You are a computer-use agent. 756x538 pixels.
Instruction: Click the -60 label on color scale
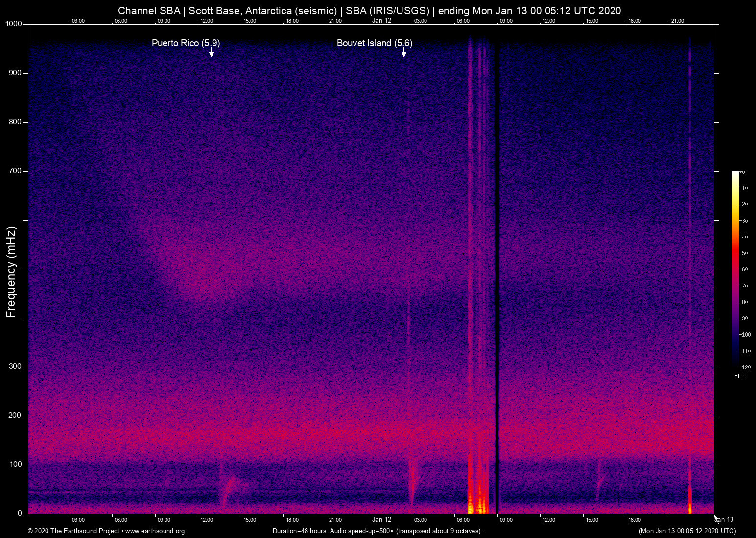(x=744, y=269)
